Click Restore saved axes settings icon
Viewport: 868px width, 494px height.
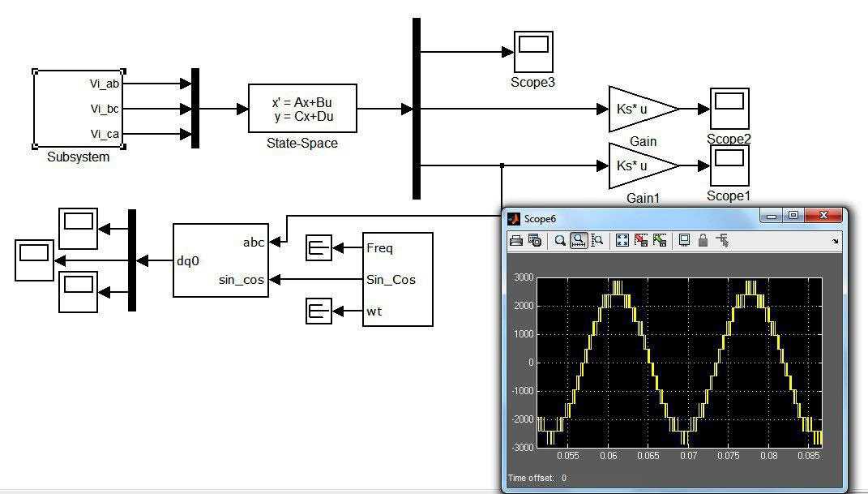click(x=659, y=241)
